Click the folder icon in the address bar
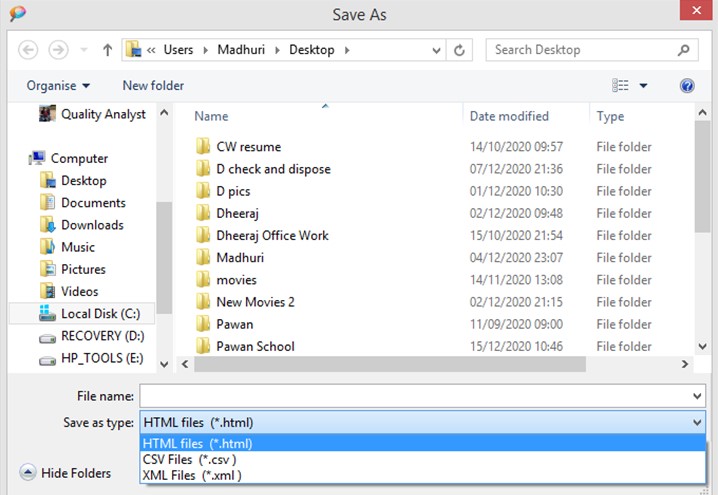 (x=133, y=49)
